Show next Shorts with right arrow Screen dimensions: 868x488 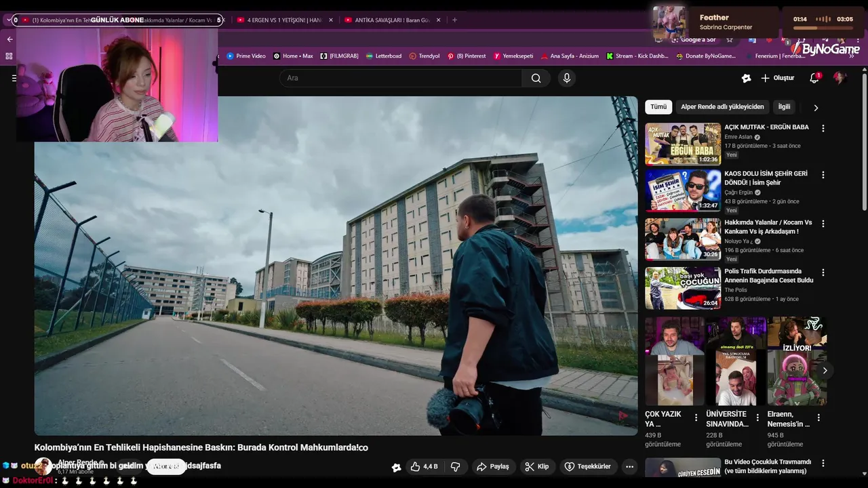(x=825, y=371)
